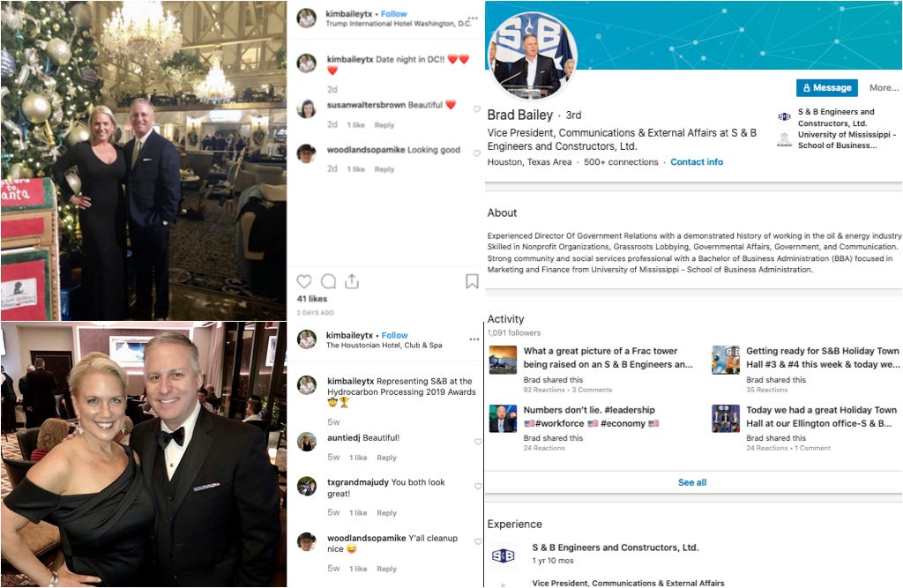Open options menu on Trump Hotel post
Image resolution: width=903 pixels, height=588 pixels.
pos(473,18)
